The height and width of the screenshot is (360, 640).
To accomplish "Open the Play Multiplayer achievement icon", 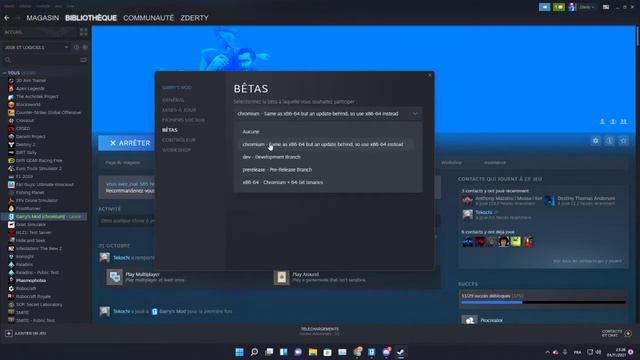I will [114, 277].
